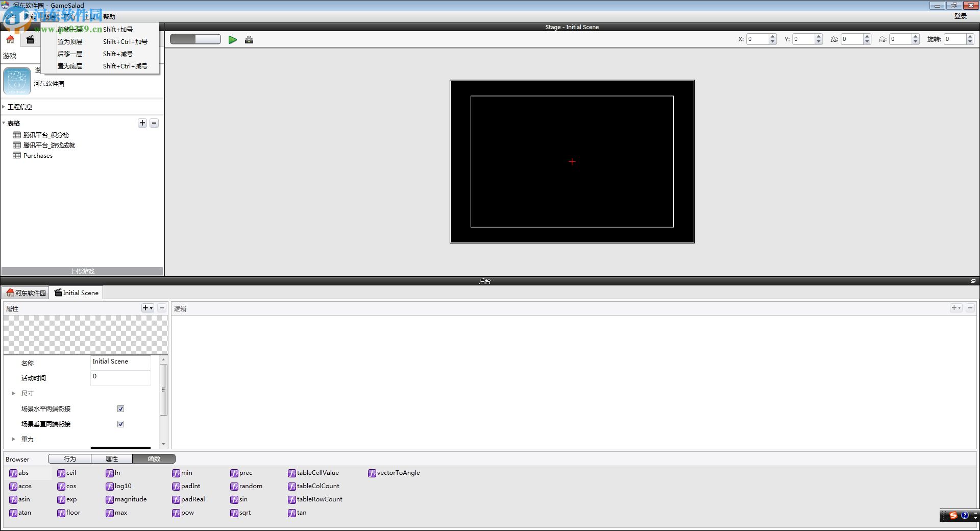The width and height of the screenshot is (980, 531).
Task: Detach the 后台 panel with restore icon
Action: point(973,281)
